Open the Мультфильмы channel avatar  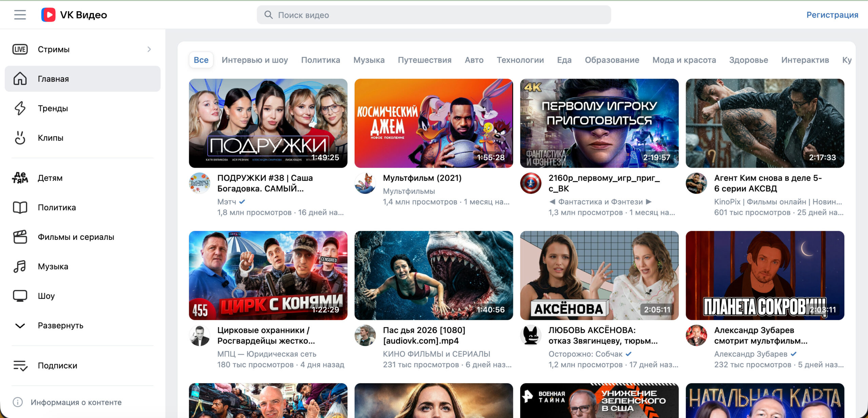[x=365, y=183]
